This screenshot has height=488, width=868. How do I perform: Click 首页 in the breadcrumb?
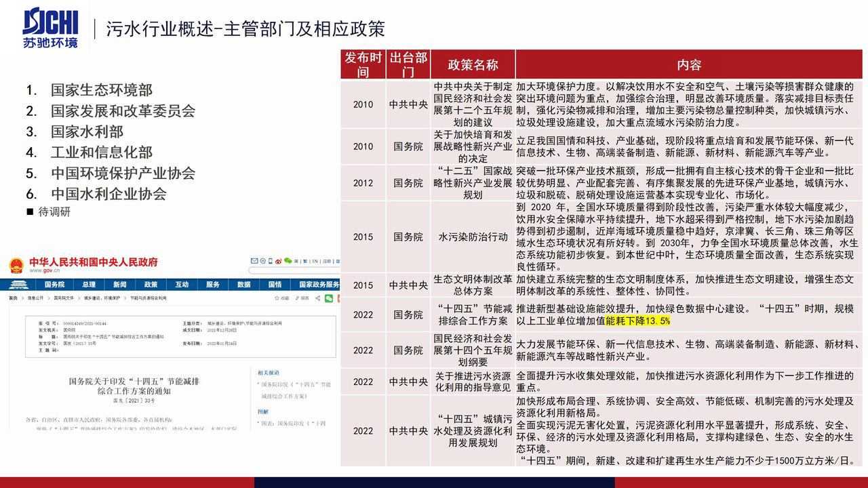[x=13, y=298]
